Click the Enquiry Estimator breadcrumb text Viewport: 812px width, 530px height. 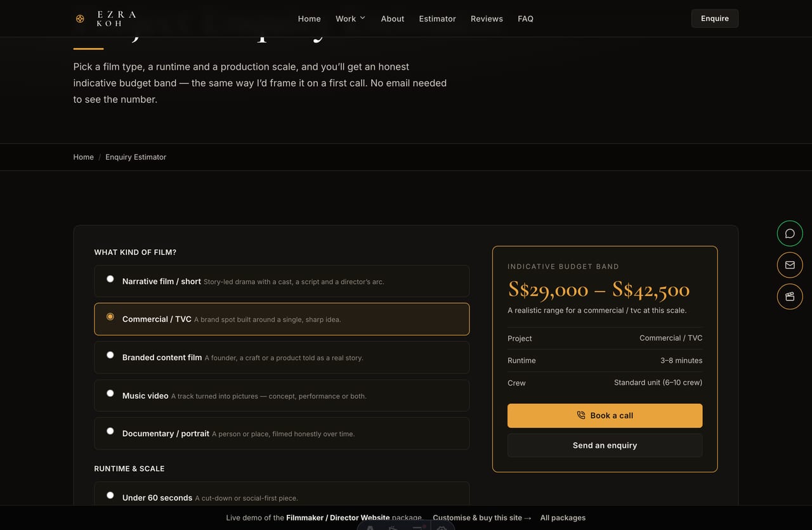click(x=136, y=157)
